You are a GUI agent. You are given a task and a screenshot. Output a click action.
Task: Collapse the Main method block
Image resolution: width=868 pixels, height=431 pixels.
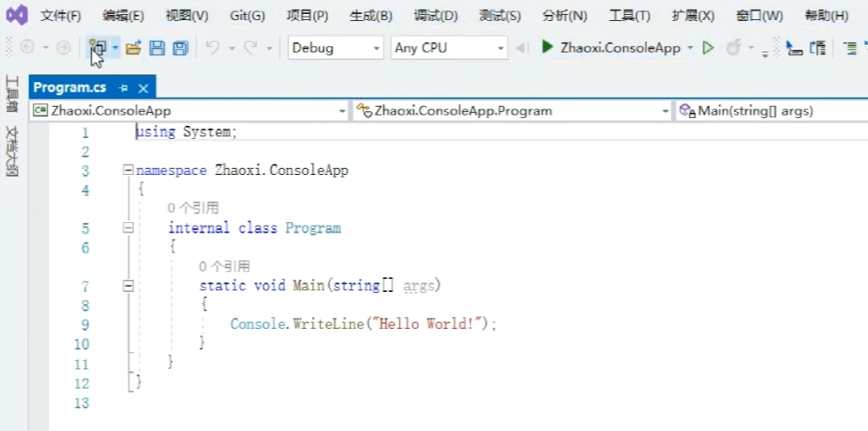(129, 286)
